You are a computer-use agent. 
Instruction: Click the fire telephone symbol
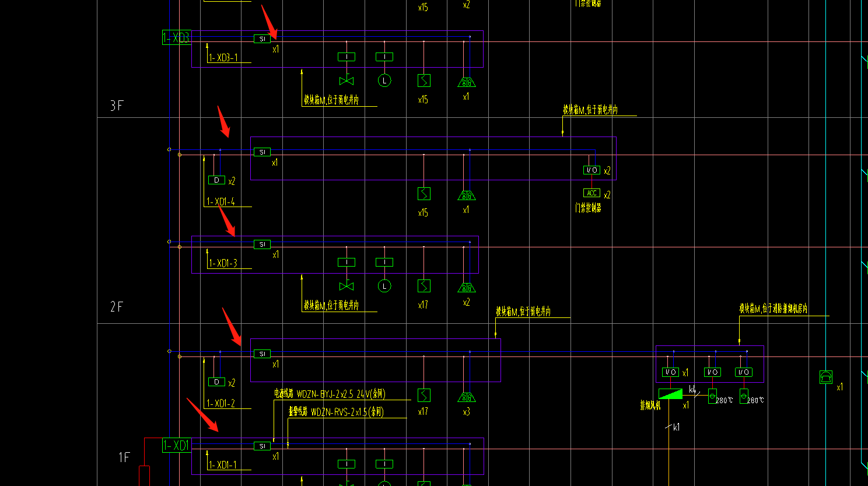coord(826,377)
